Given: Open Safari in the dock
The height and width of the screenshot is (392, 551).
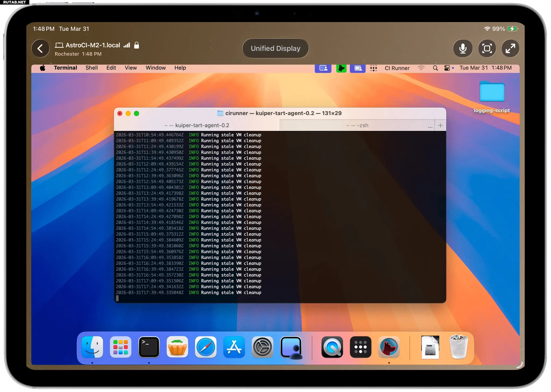Looking at the screenshot, I should (206, 347).
